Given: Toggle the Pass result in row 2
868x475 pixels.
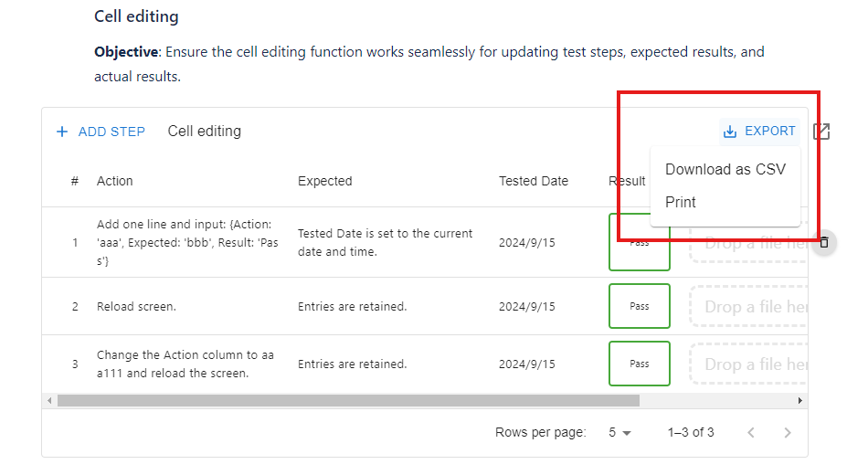Looking at the screenshot, I should [640, 306].
